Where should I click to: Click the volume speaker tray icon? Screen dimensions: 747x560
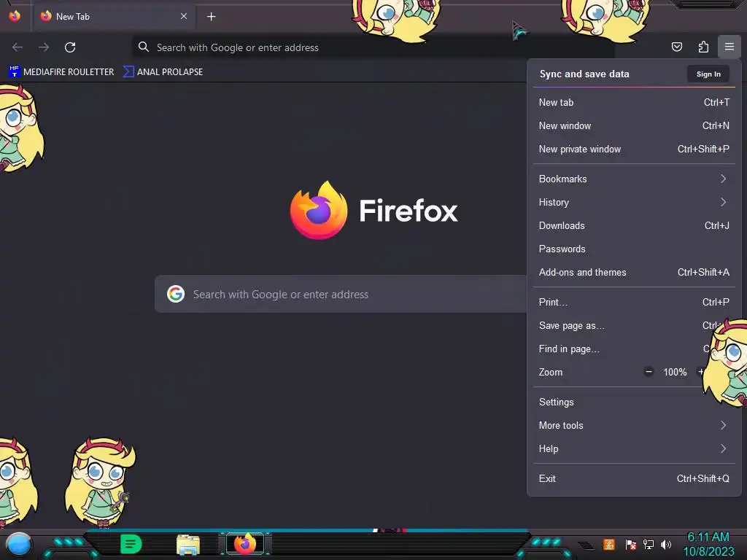(x=666, y=544)
